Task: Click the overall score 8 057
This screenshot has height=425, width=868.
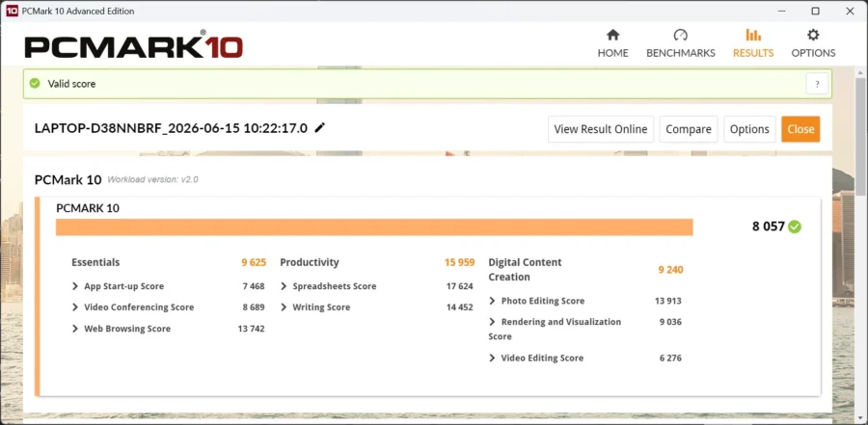Action: click(769, 226)
